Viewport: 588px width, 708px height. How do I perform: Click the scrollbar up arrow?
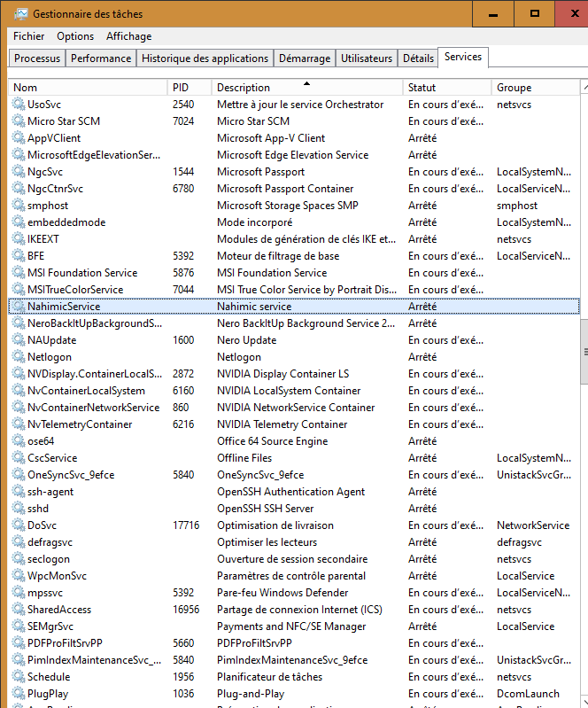click(x=584, y=87)
